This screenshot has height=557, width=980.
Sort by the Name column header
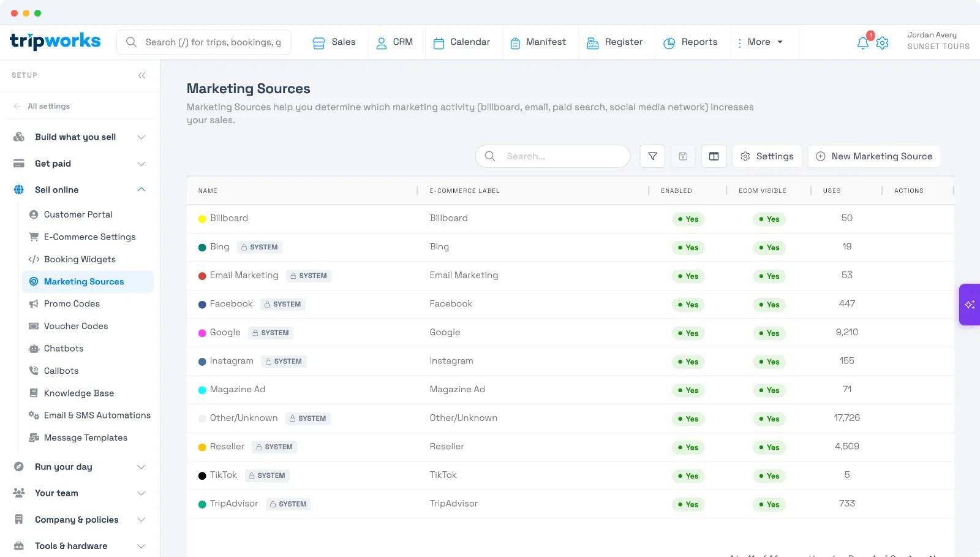point(208,191)
